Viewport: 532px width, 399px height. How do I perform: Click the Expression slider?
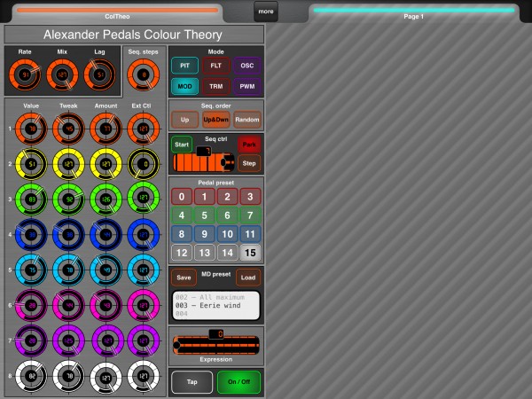216,346
